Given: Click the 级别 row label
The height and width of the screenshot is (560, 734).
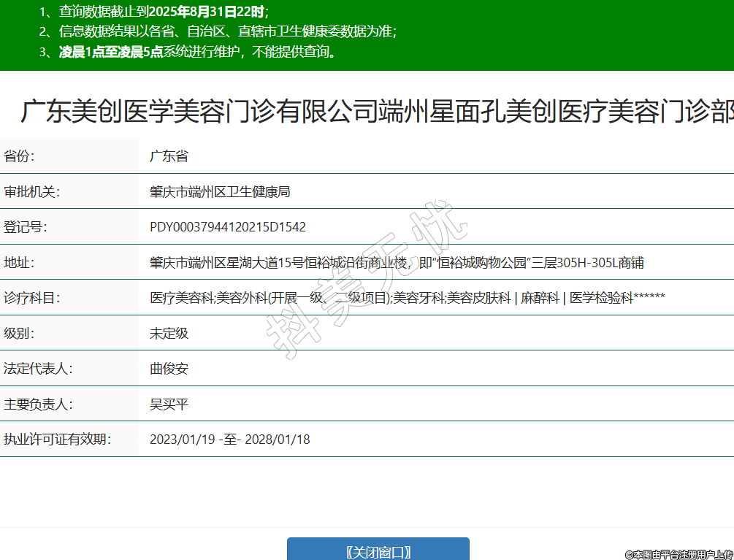Looking at the screenshot, I should 20,333.
